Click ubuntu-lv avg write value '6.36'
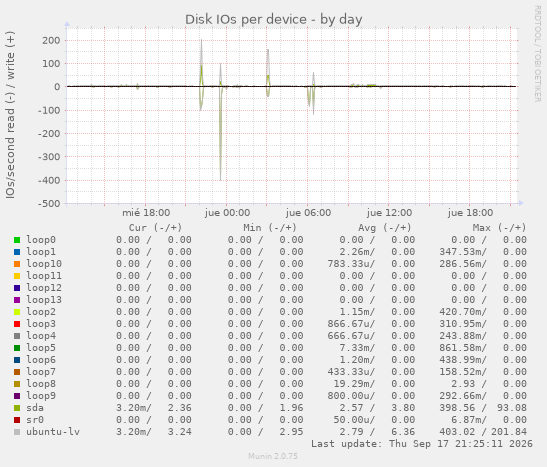 click(x=403, y=432)
